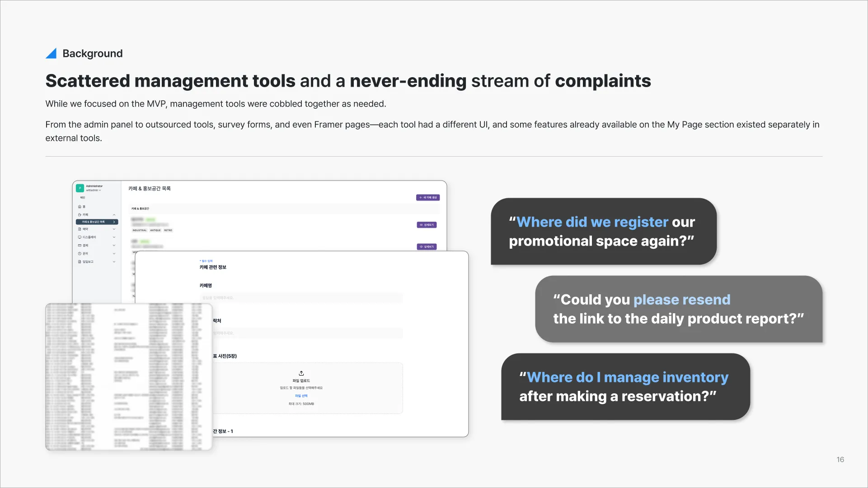The height and width of the screenshot is (488, 868).
Task: Click the reservation document icon in sidebar
Action: coord(80,229)
